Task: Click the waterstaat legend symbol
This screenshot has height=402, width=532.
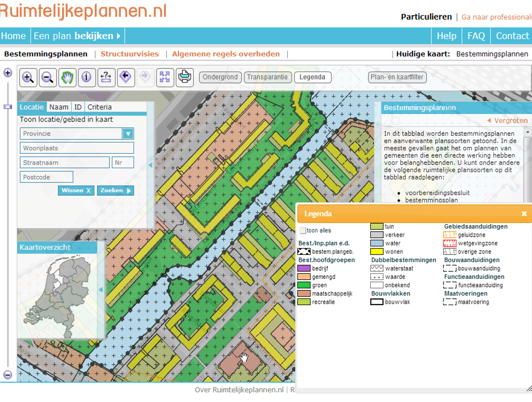Action: tap(376, 269)
